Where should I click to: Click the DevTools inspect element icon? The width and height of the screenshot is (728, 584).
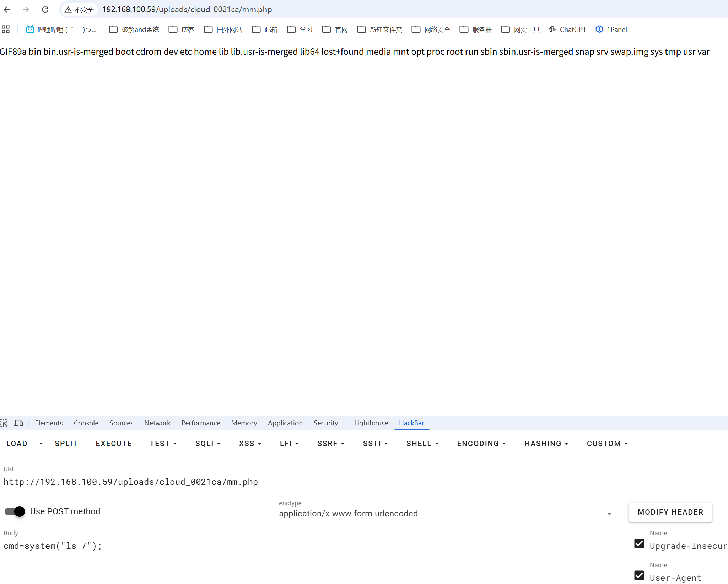click(4, 423)
